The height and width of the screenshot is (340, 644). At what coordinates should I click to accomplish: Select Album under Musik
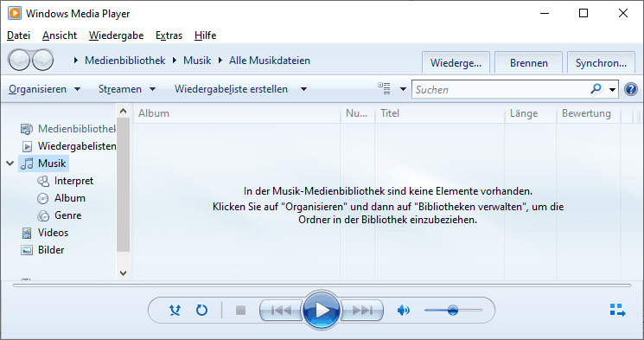click(x=70, y=198)
